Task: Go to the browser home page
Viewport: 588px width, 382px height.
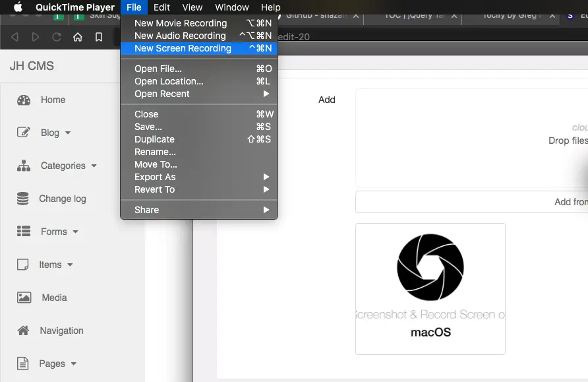Action: 78,37
